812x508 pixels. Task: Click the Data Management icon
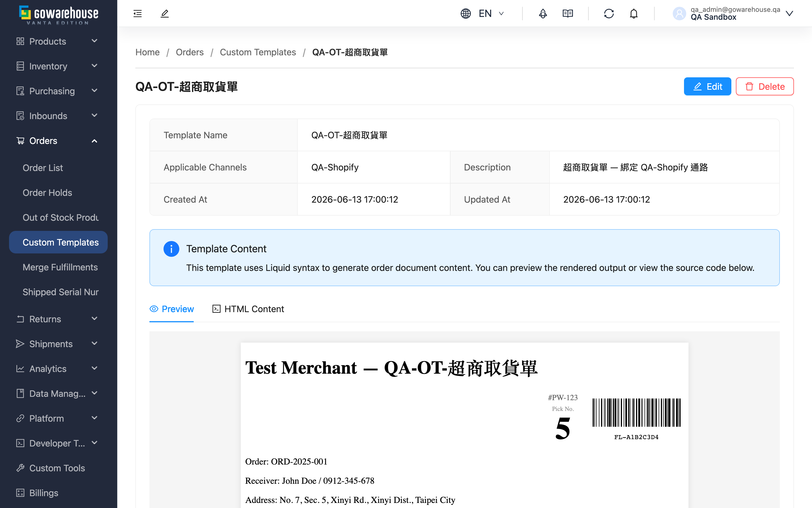tap(20, 393)
